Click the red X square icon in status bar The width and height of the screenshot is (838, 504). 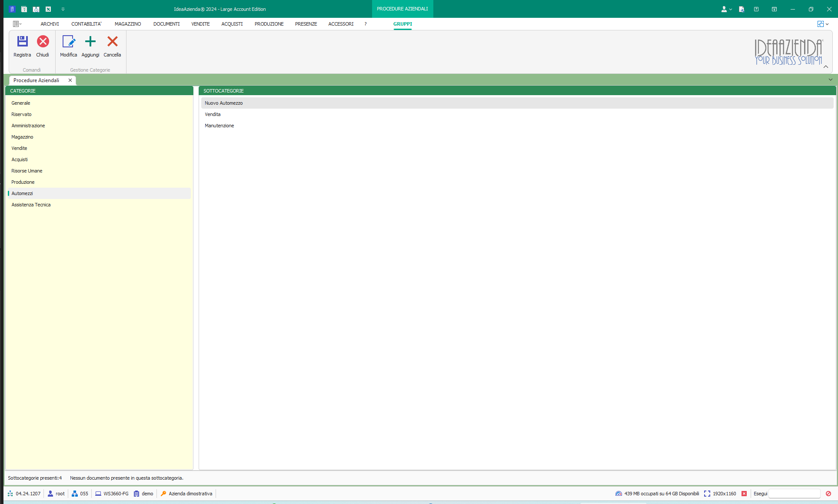744,494
